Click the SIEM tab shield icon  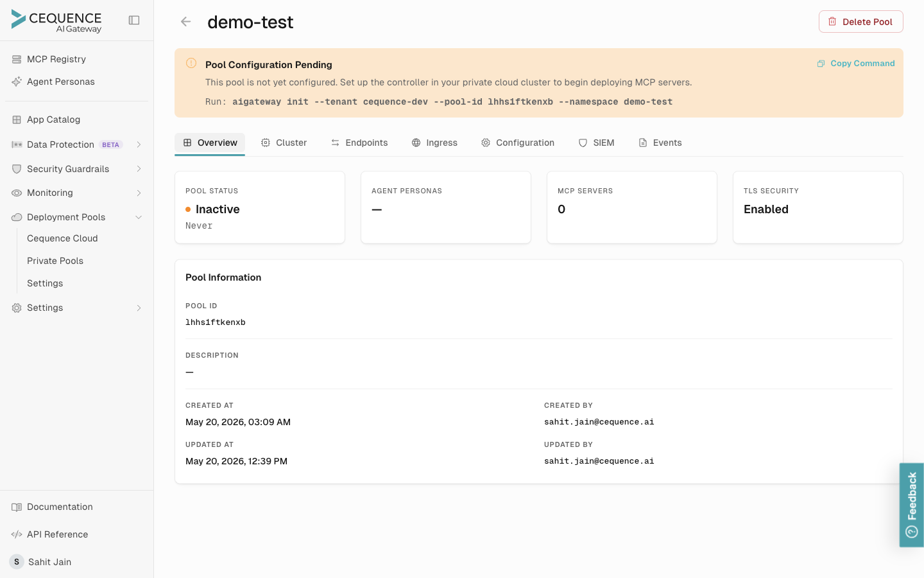[x=583, y=143]
